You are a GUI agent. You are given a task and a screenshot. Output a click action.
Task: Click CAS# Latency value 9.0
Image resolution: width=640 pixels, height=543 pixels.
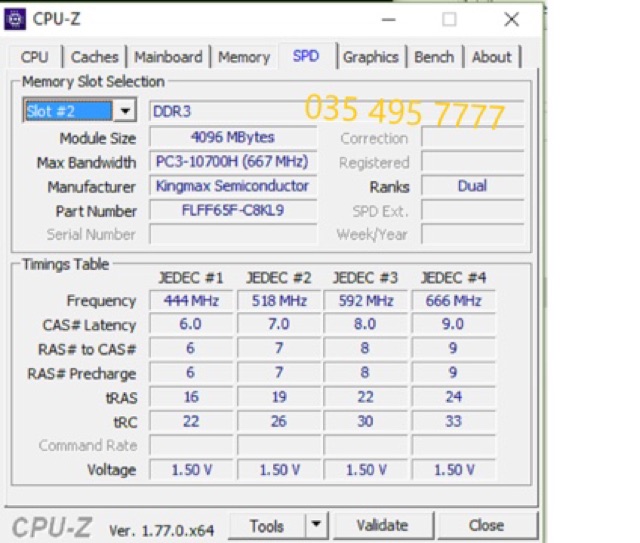453,324
